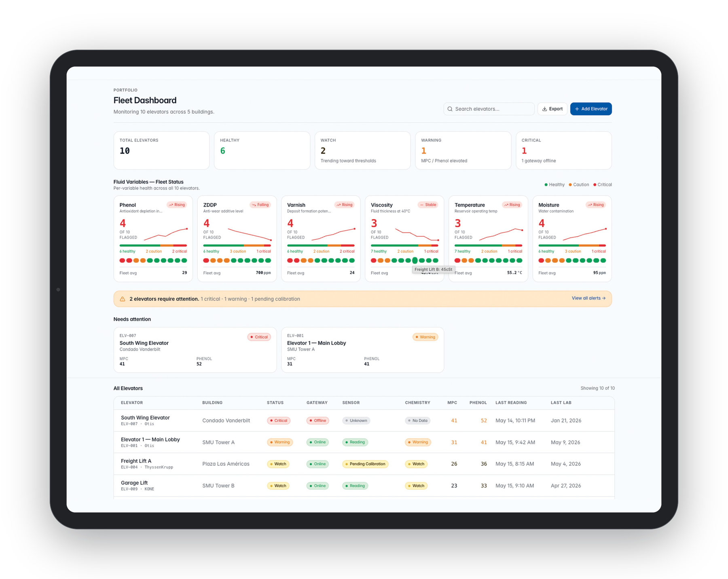Click the Rising trend badge on Varnish card
Viewport: 728px width, 579px height.
[345, 205]
